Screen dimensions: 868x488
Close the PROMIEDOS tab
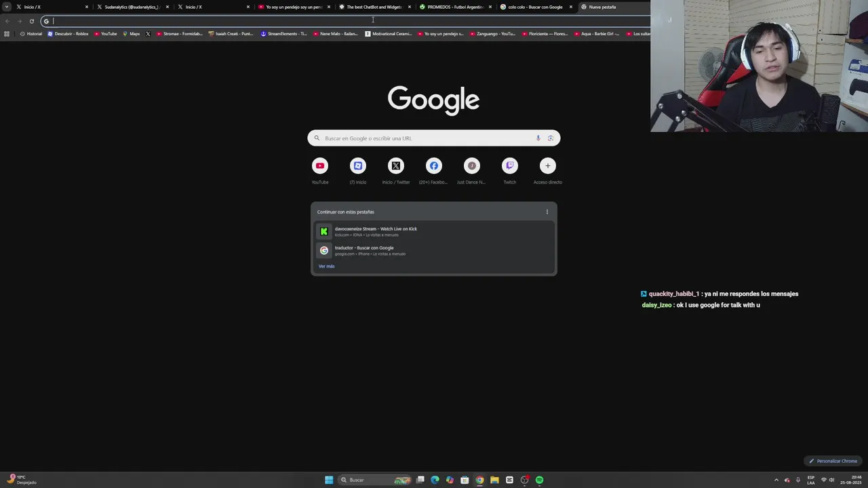(490, 7)
